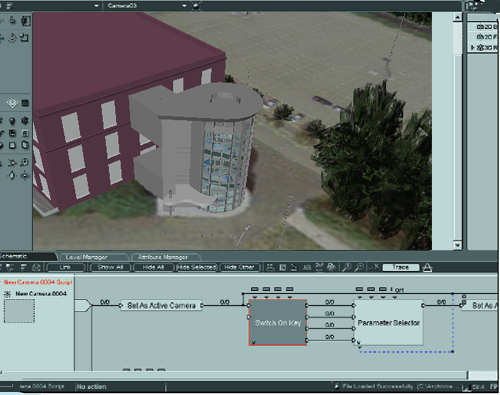Screen dimensions: 500x395
Task: Click the gear-shaped icon beside the light bulb
Action: (25, 120)
